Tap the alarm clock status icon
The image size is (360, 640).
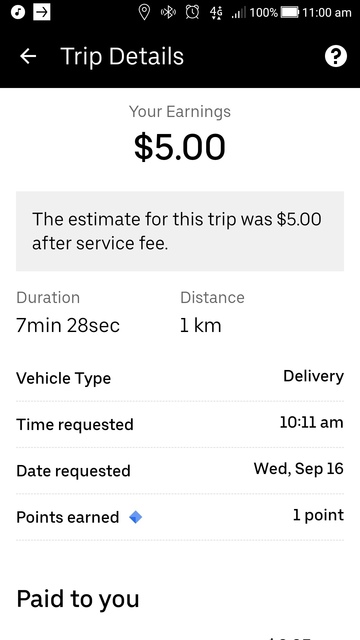[x=192, y=12]
